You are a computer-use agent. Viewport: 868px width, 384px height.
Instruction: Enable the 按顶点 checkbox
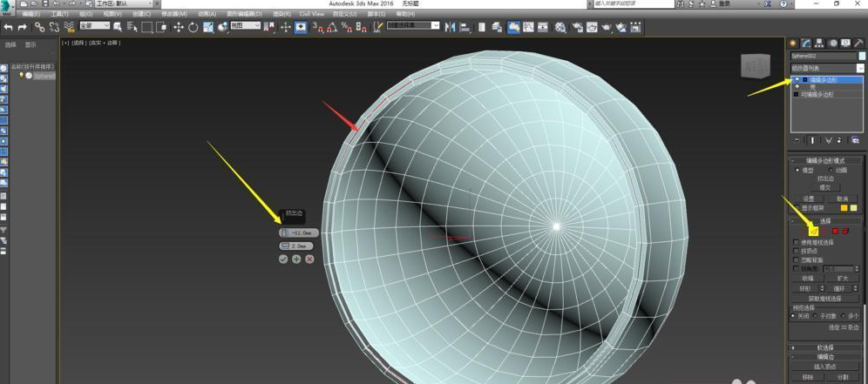click(795, 251)
